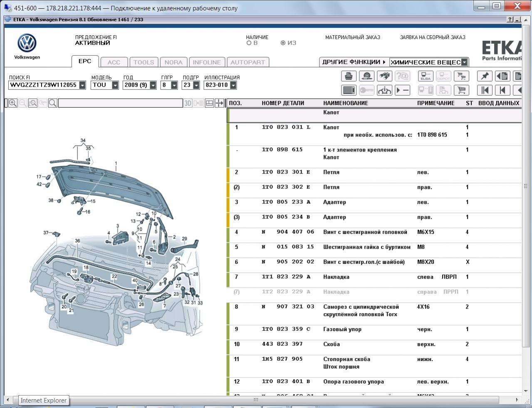Viewport: 532px width, 408px height.
Task: Switch to the ACC tab
Action: pos(114,62)
